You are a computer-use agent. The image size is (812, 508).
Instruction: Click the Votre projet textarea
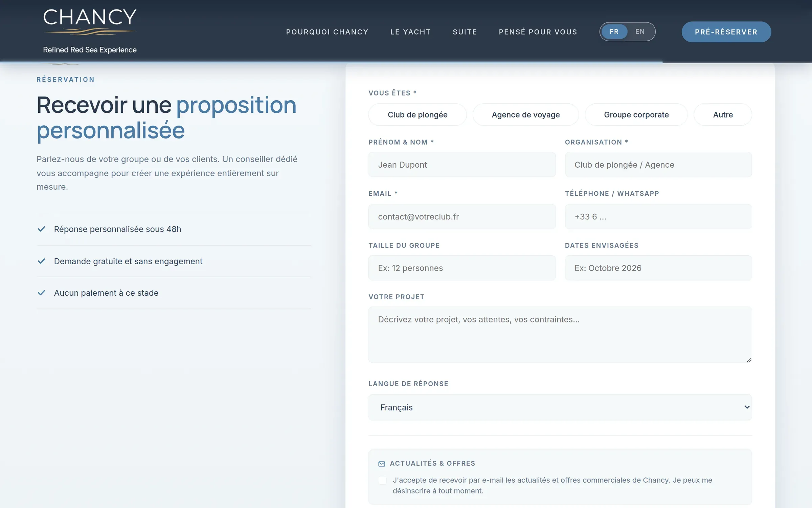coord(560,335)
